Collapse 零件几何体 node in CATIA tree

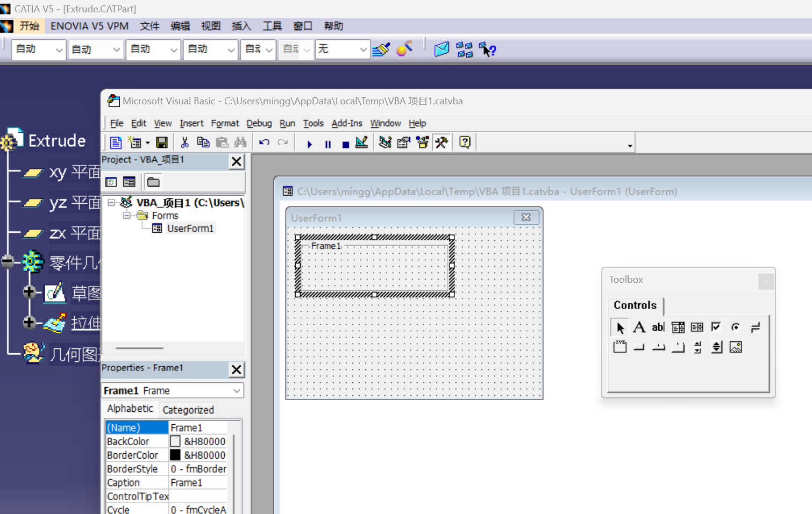pyautogui.click(x=8, y=262)
